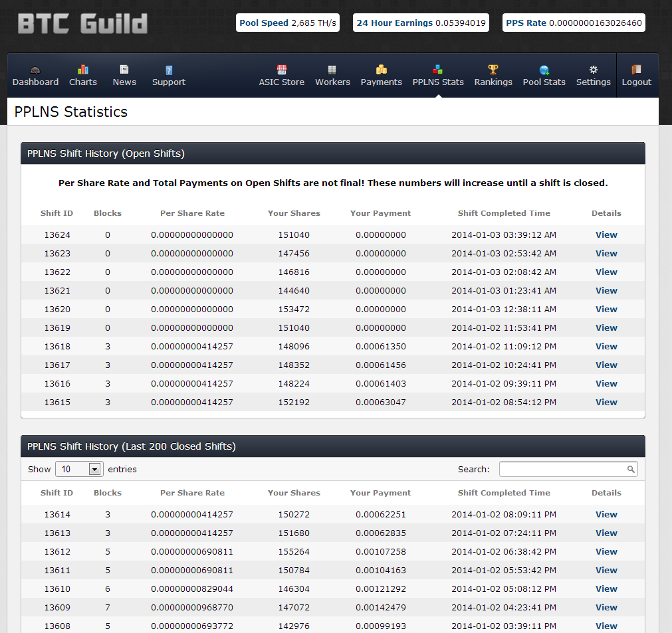Click the Rankings trophy icon

[493, 69]
